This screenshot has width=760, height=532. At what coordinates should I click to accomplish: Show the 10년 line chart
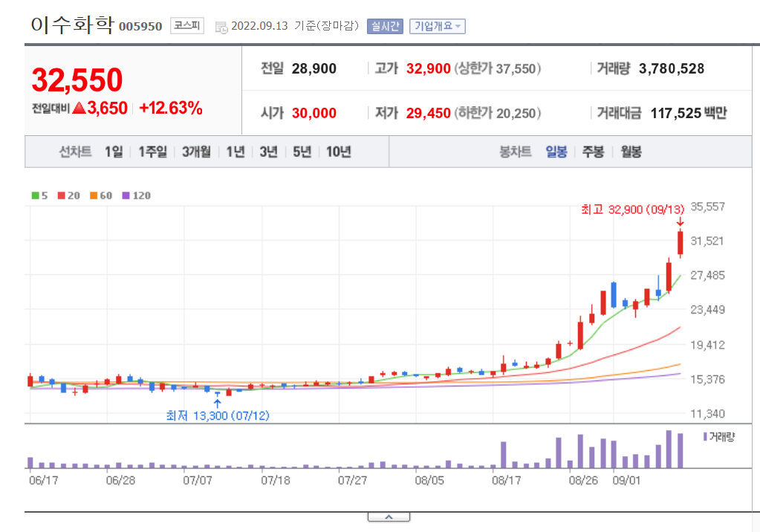(338, 152)
